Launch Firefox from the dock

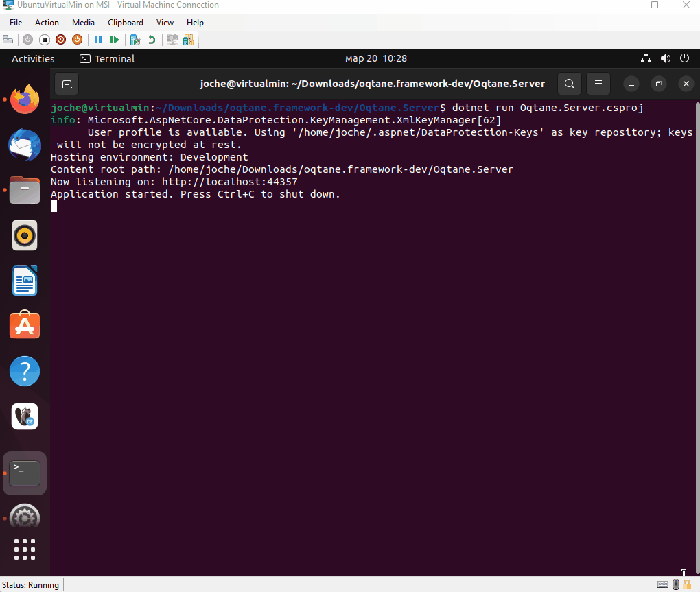pos(25,99)
